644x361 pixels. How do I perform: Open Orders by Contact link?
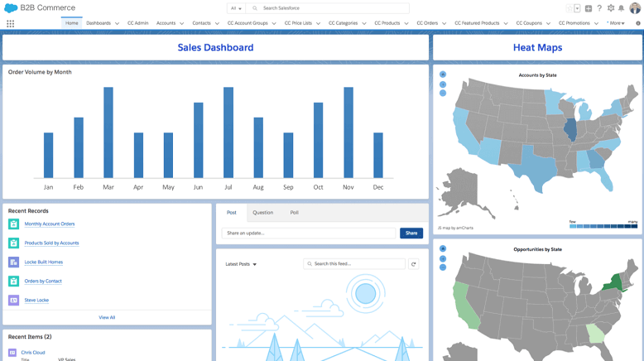tap(43, 282)
